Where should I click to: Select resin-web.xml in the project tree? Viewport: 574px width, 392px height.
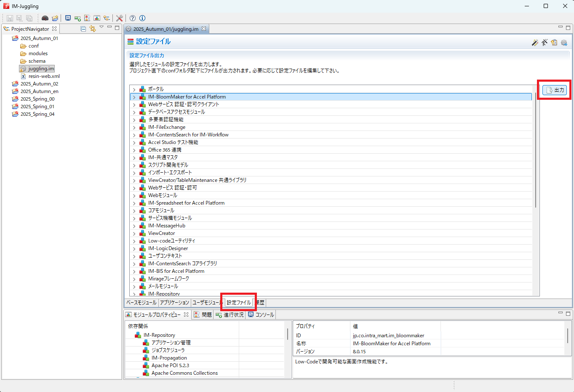pyautogui.click(x=44, y=76)
